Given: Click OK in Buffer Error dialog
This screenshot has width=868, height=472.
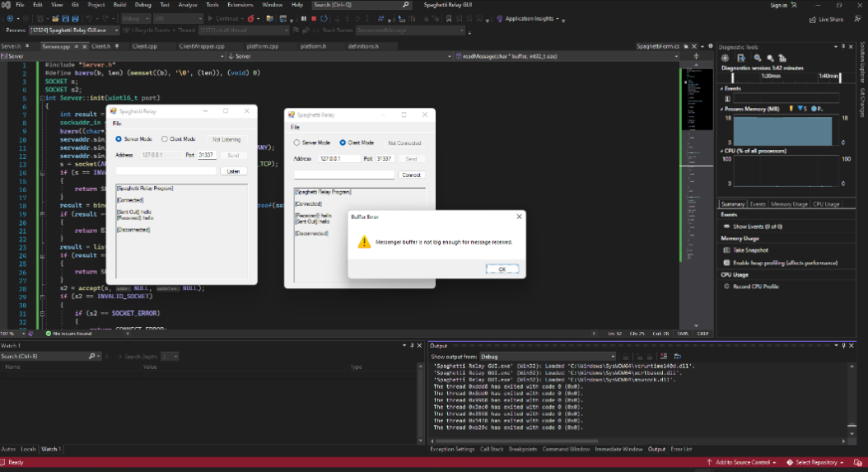Looking at the screenshot, I should tap(502, 269).
